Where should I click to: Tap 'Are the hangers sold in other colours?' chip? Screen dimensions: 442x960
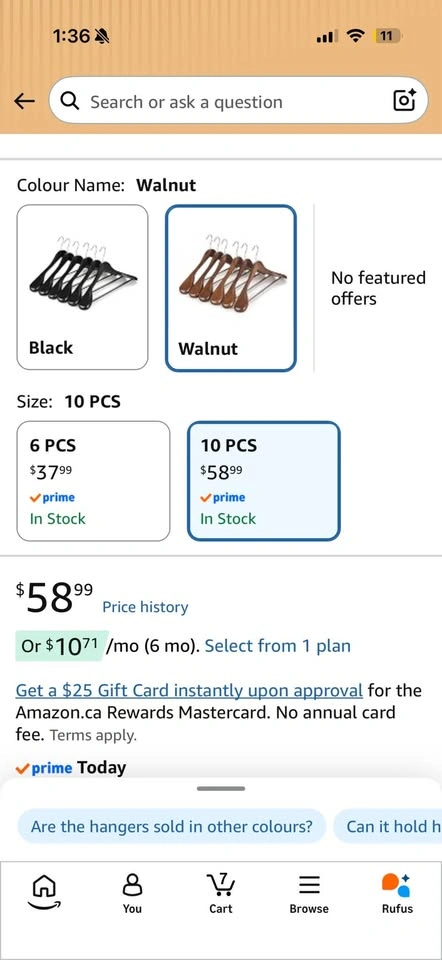pyautogui.click(x=171, y=827)
